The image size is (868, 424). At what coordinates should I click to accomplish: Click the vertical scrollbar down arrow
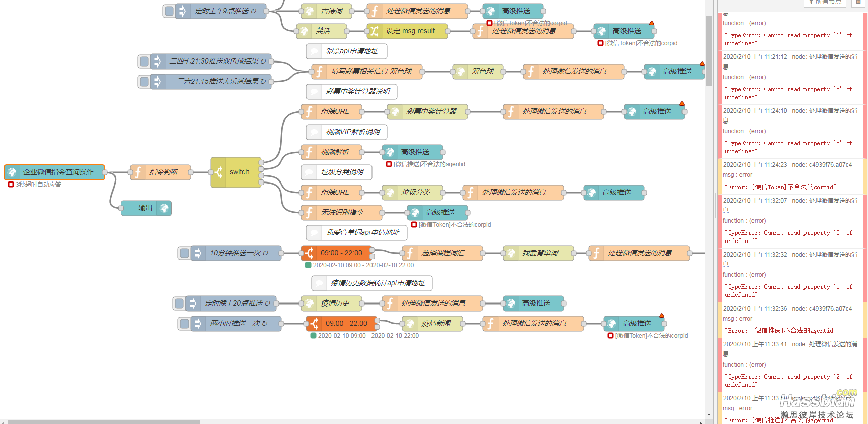point(709,415)
